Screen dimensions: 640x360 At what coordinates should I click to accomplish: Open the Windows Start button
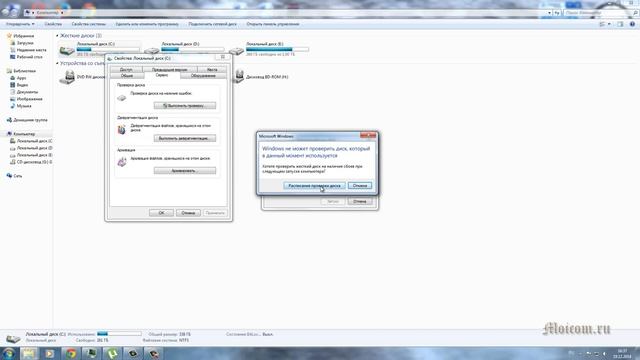point(9,353)
